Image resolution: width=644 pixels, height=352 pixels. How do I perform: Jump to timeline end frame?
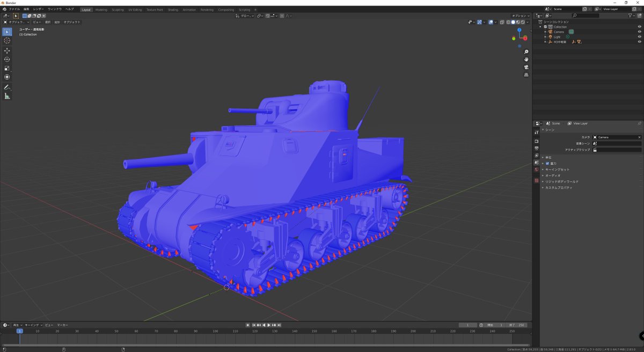(279, 325)
